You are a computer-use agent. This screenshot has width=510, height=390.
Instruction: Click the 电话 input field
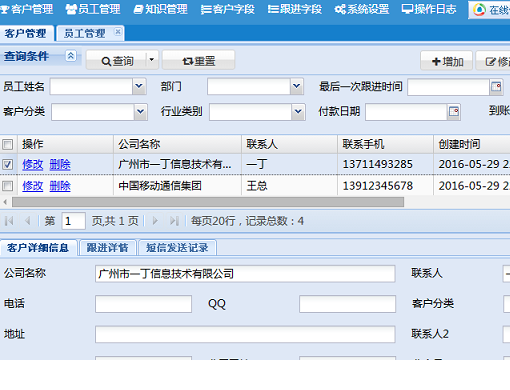click(x=143, y=304)
